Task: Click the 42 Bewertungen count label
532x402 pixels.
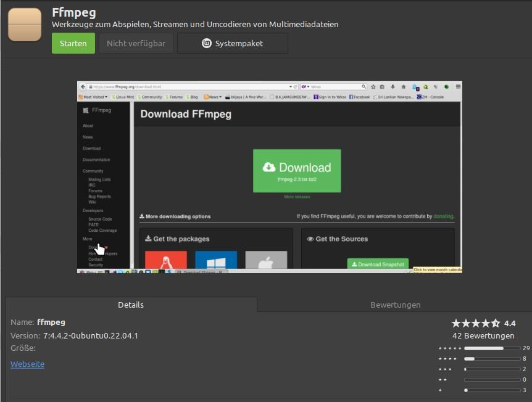Action: pos(483,336)
